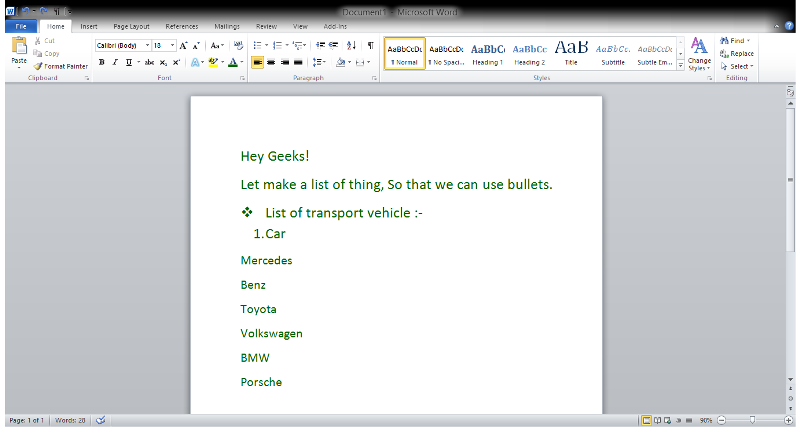Open the font size dropdown

click(x=172, y=45)
